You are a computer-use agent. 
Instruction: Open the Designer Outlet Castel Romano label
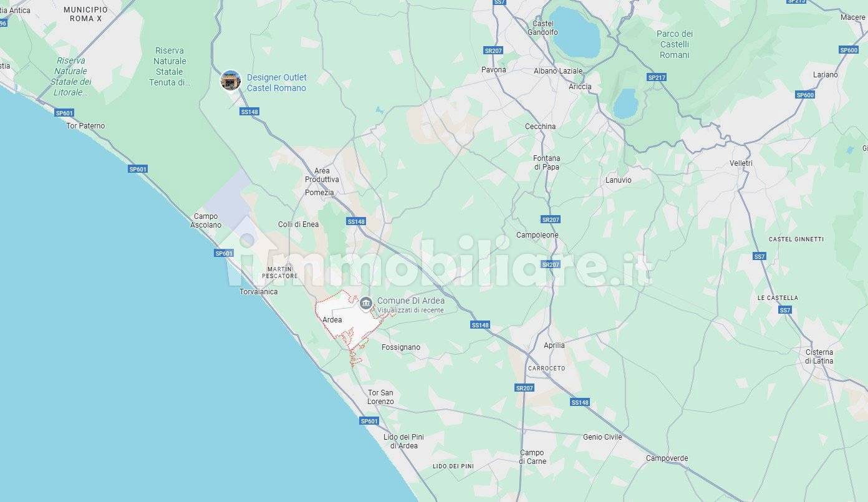pyautogui.click(x=277, y=82)
